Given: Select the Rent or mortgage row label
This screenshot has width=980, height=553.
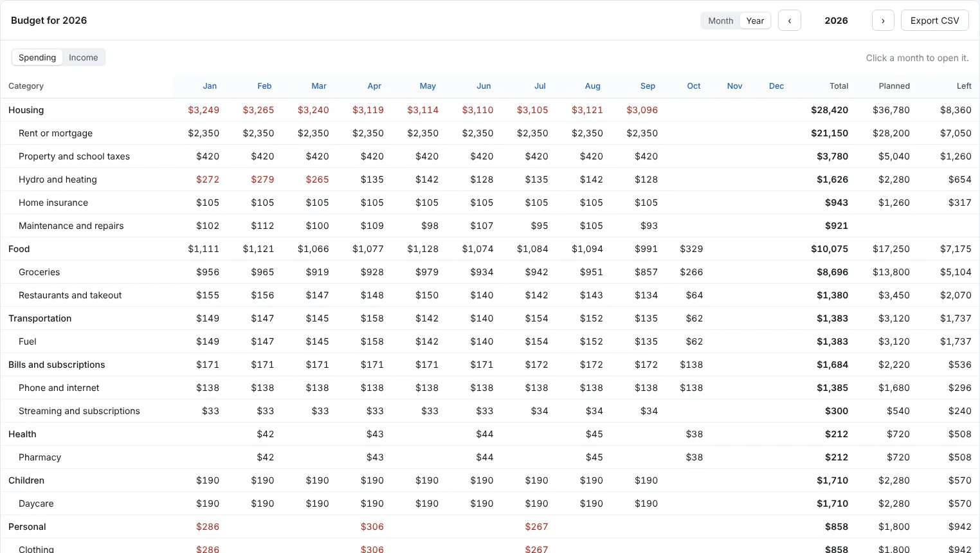Looking at the screenshot, I should 55,133.
